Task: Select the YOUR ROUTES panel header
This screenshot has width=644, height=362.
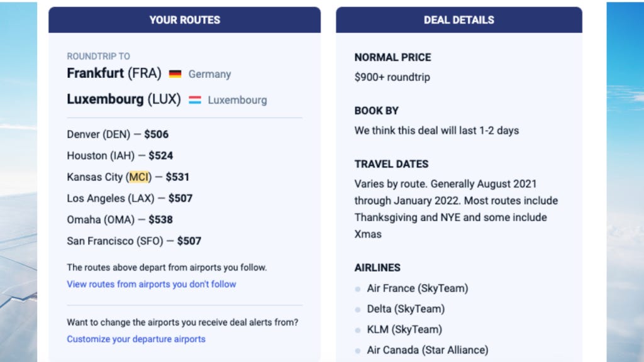Action: tap(184, 20)
